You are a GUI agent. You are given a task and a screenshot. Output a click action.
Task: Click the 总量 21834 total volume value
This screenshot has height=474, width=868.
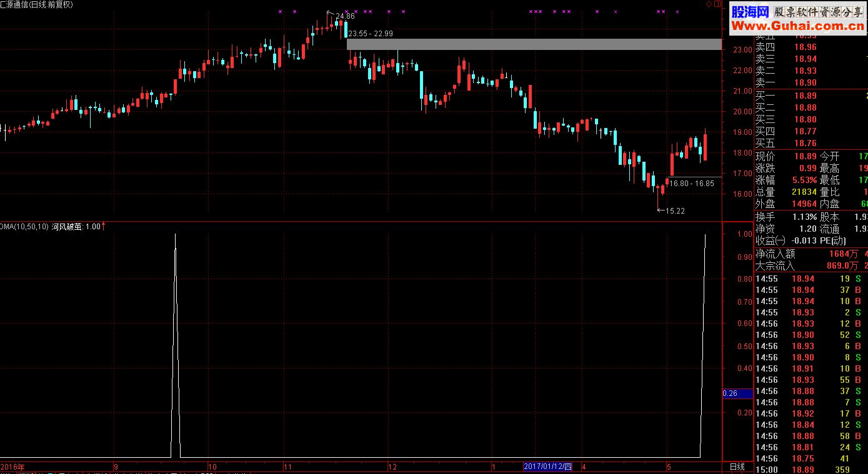click(x=804, y=192)
